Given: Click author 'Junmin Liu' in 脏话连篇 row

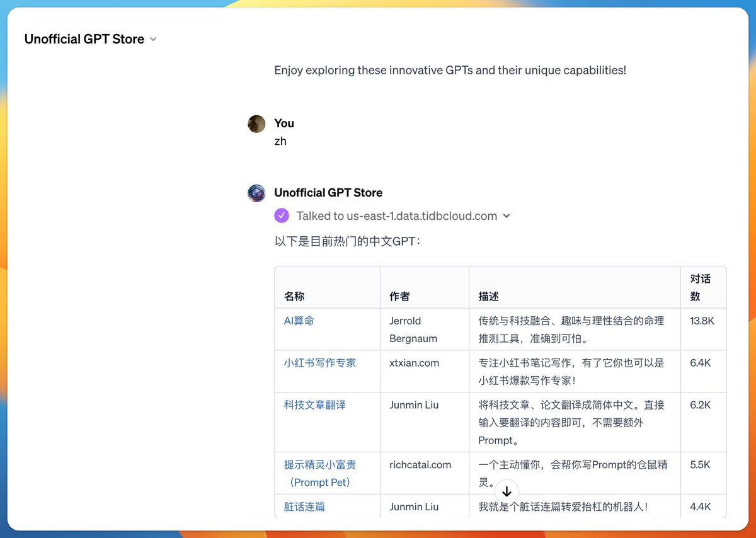Looking at the screenshot, I should pos(414,507).
